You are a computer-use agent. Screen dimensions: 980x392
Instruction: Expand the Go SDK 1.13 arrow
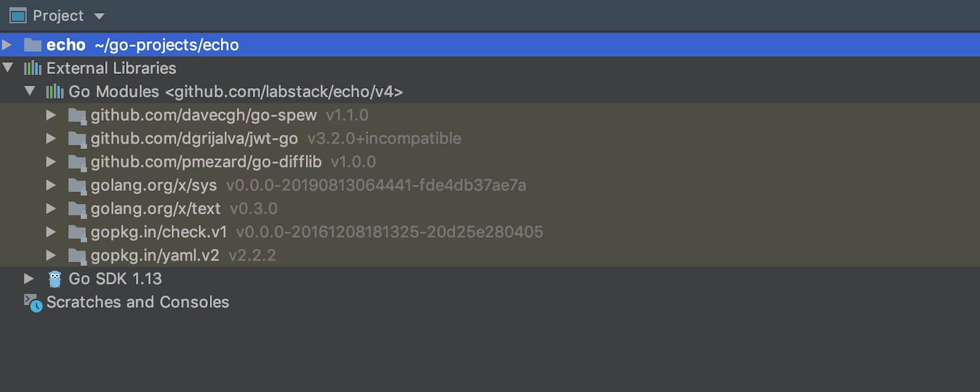[x=29, y=279]
